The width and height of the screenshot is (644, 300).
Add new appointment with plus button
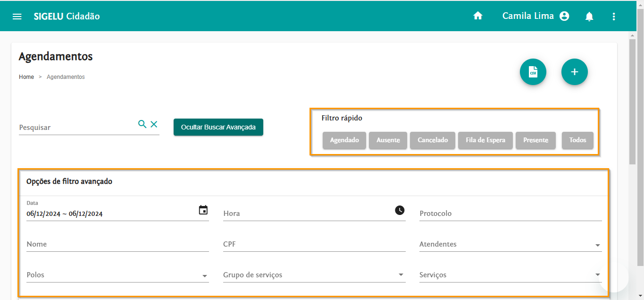coord(574,72)
